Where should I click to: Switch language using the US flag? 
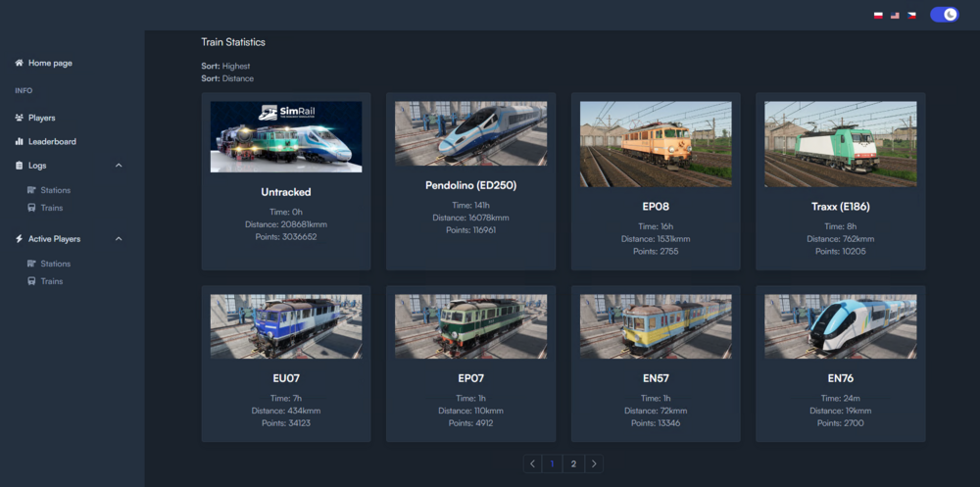[x=895, y=16]
